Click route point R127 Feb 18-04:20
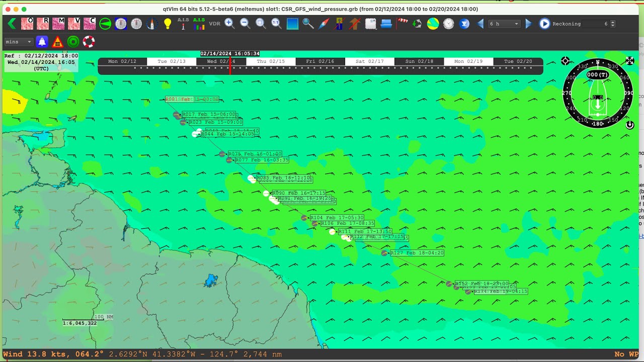The image size is (644, 362). coord(417,253)
